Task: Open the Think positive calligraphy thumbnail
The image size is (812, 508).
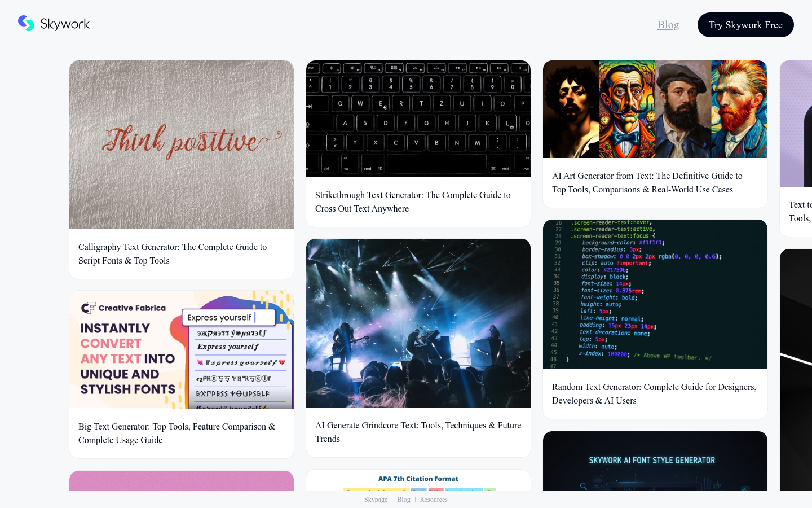Action: click(182, 145)
